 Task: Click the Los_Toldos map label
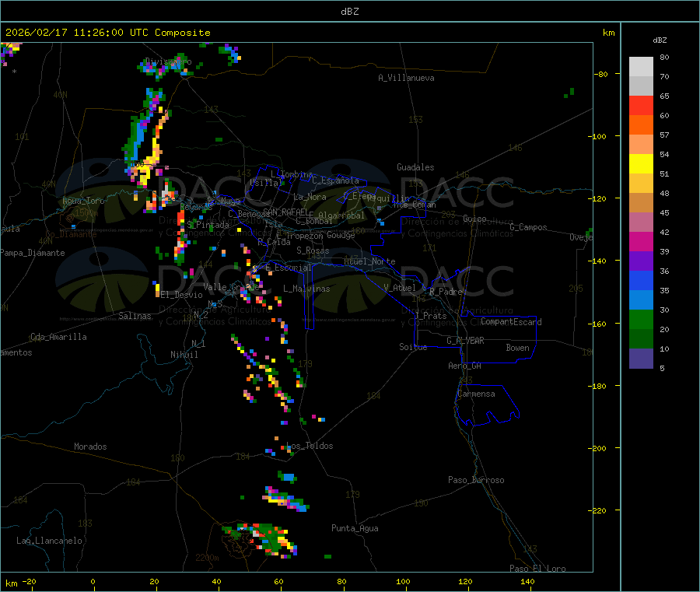[310, 446]
